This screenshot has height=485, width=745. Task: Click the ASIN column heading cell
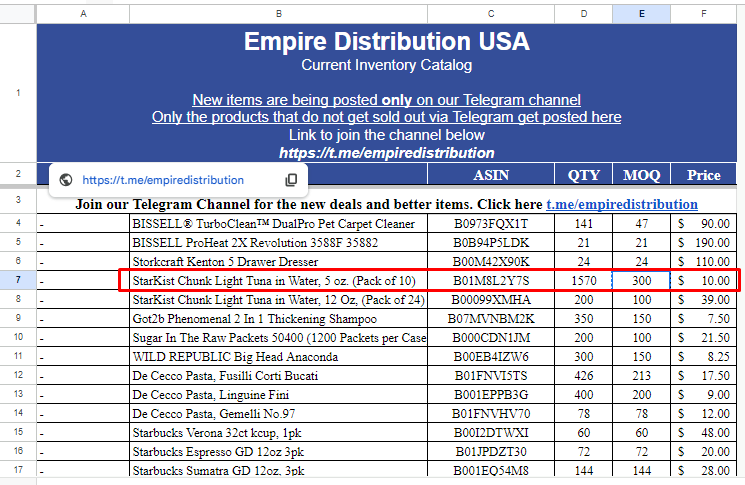491,175
